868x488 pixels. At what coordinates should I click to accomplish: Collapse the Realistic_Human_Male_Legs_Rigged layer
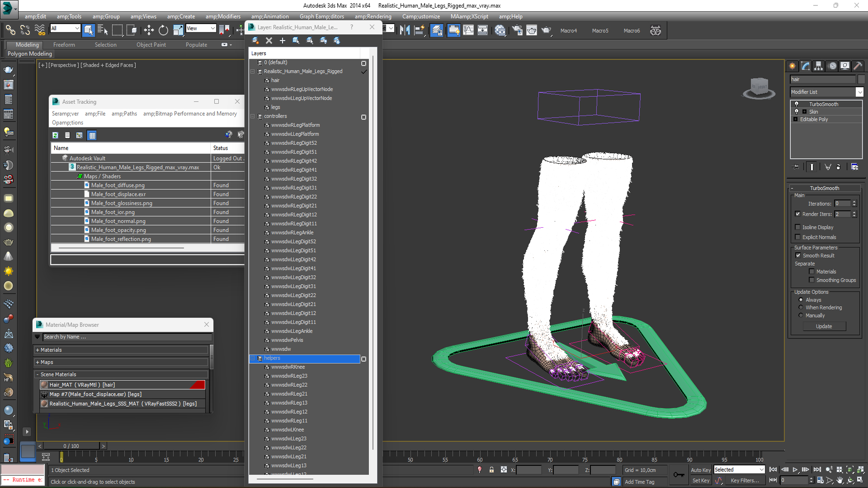pos(253,71)
